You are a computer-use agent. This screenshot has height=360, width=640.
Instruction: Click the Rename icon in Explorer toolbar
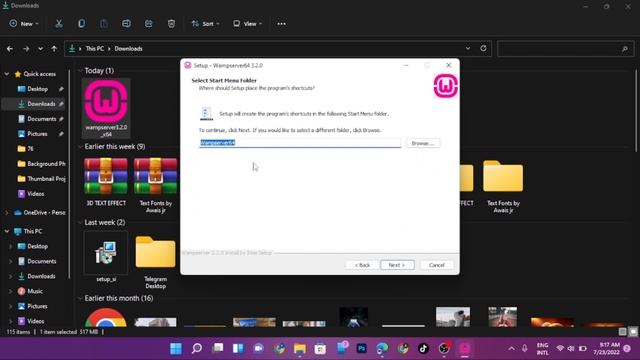(x=126, y=24)
